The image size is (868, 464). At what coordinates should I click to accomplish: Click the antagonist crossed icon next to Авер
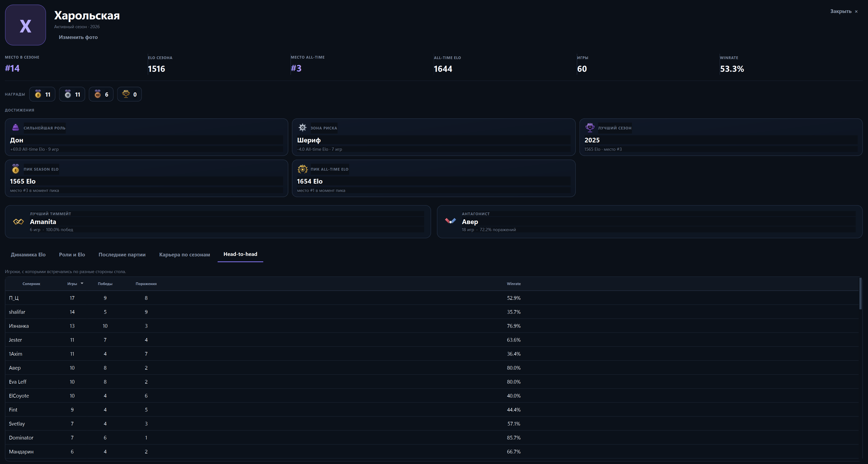coord(450,221)
